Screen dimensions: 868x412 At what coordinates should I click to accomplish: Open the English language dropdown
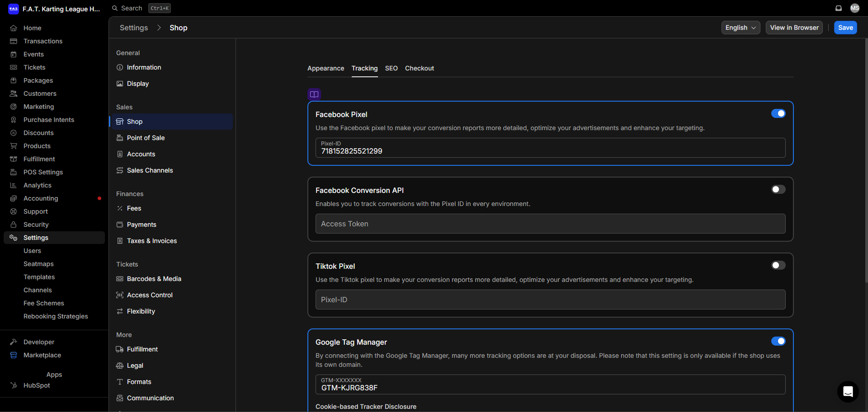click(x=741, y=28)
